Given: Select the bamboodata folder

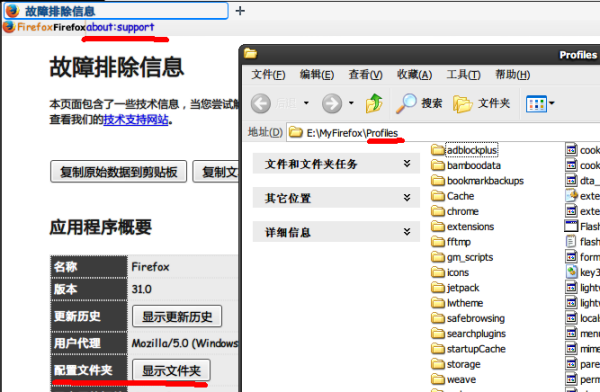Looking at the screenshot, I should [466, 165].
